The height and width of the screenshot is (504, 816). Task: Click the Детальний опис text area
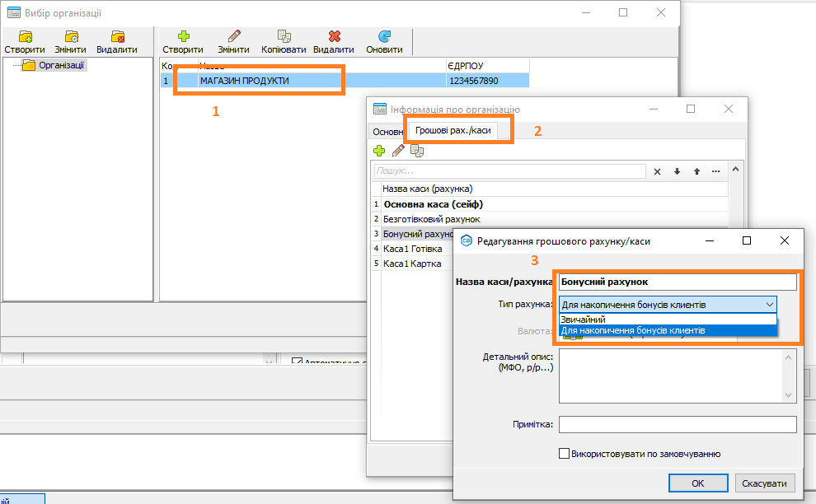(x=670, y=376)
